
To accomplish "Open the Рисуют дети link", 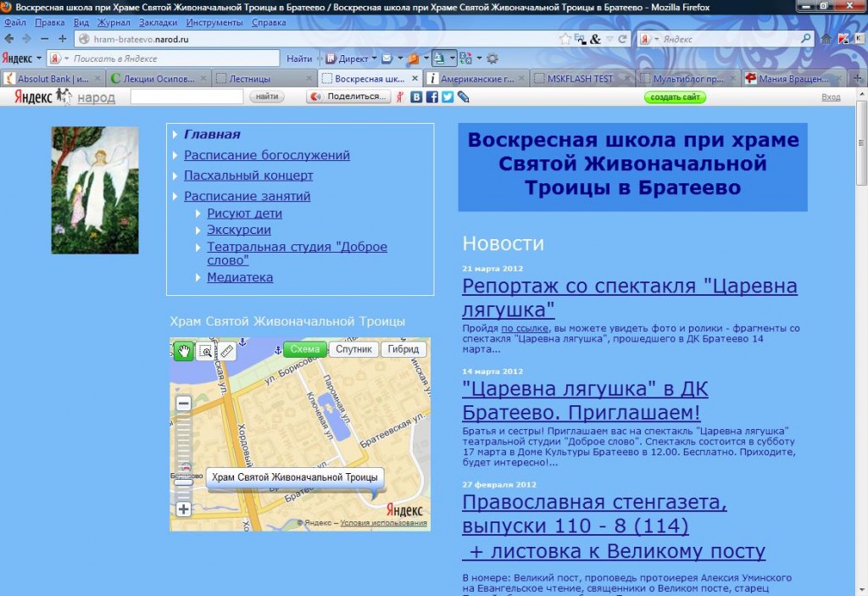I will 245,214.
